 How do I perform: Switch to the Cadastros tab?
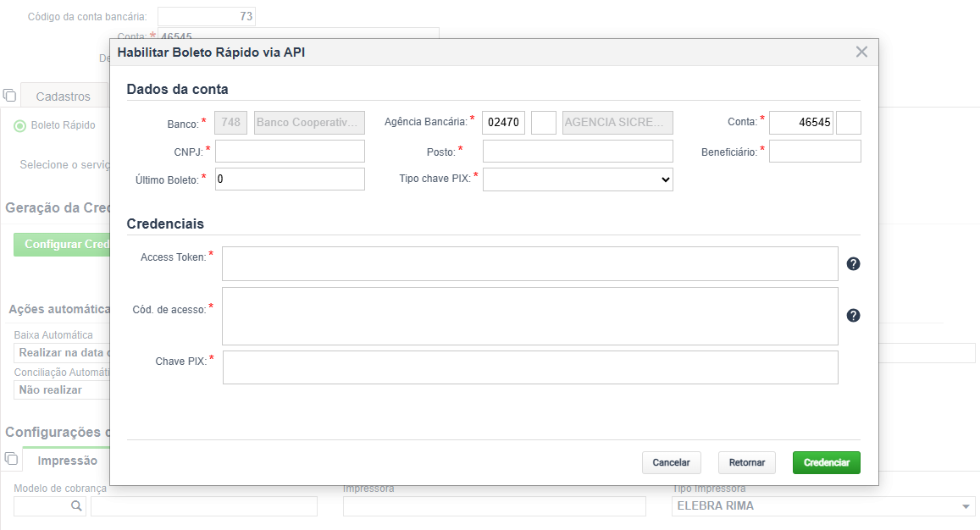point(64,96)
